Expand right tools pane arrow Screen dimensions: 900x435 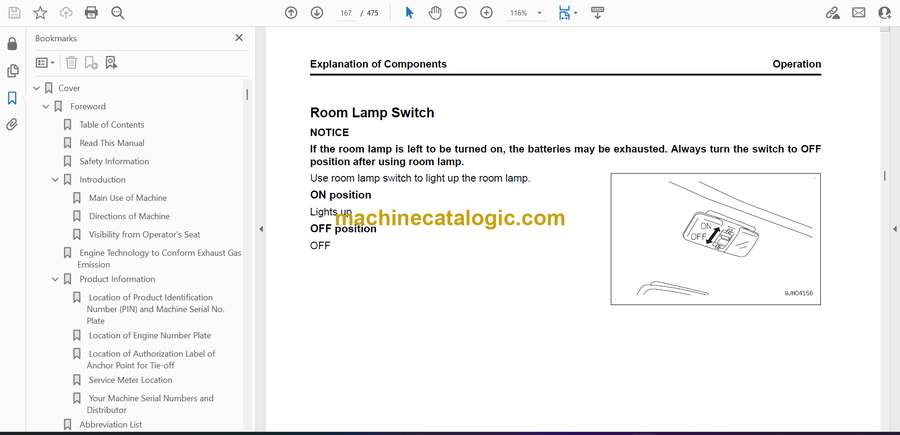(894, 229)
